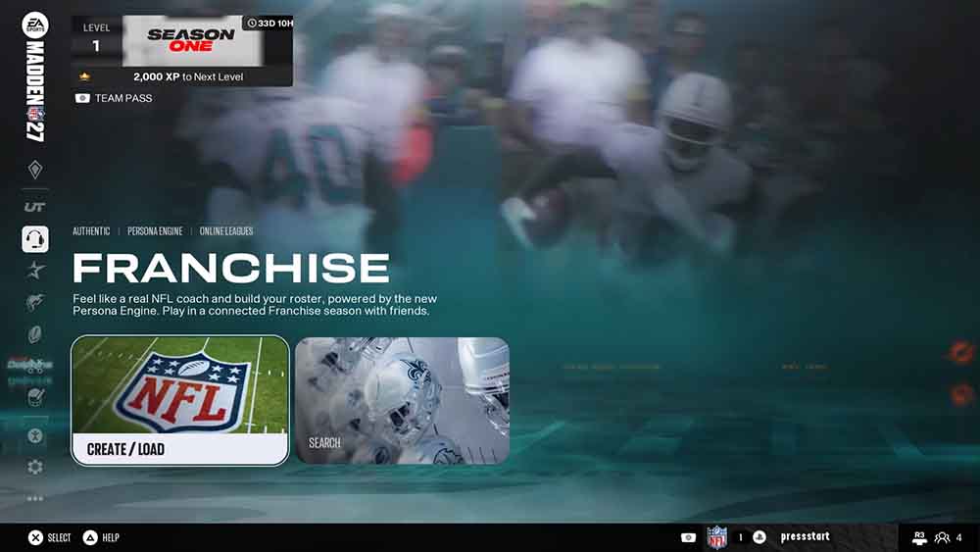
Task: Click the crown icon beside XP progress
Action: click(x=84, y=76)
